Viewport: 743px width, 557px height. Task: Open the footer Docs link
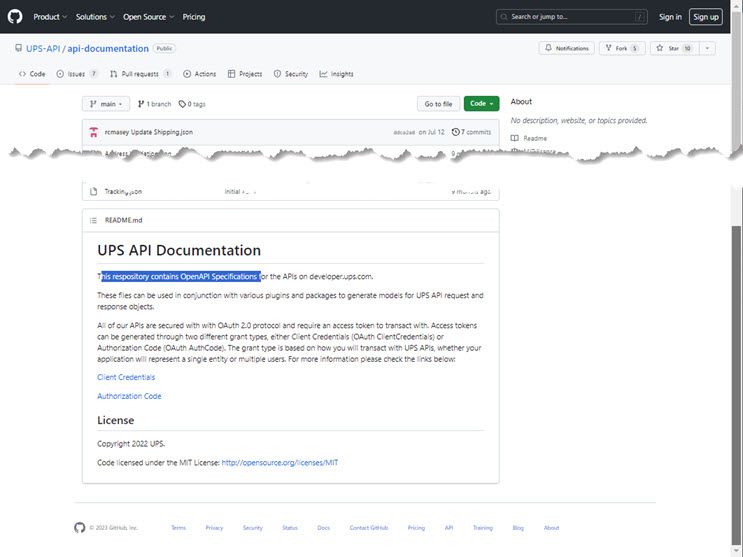(324, 528)
